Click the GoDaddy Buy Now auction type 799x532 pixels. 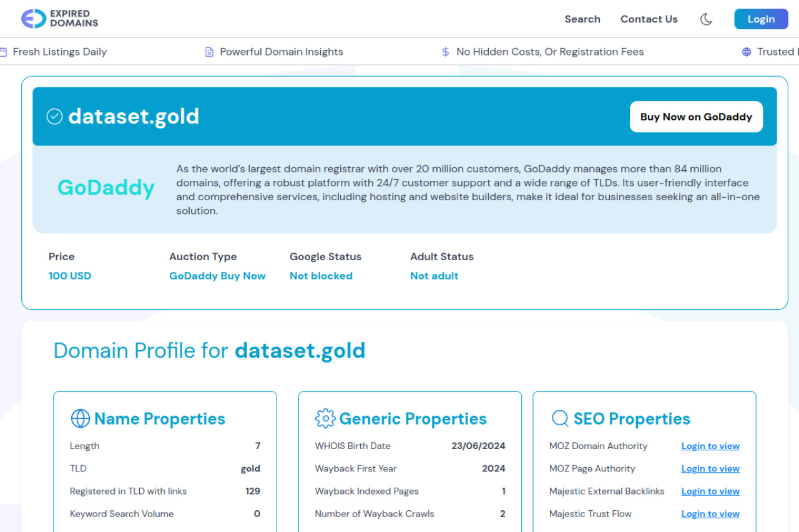click(x=217, y=276)
